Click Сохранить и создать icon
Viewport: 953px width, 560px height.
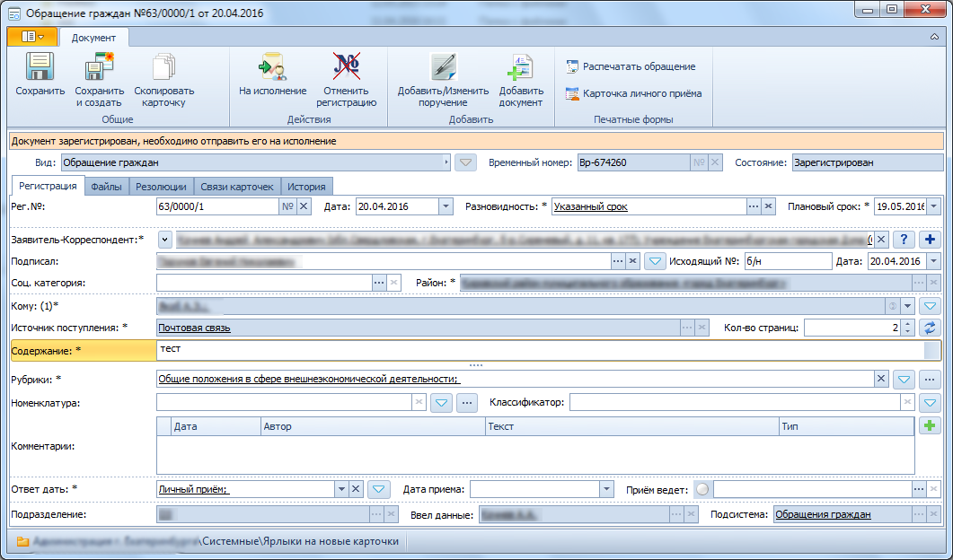click(x=100, y=66)
